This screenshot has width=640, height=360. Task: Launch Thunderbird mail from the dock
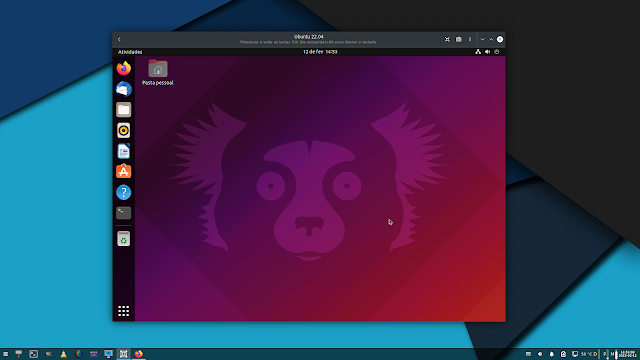click(124, 89)
